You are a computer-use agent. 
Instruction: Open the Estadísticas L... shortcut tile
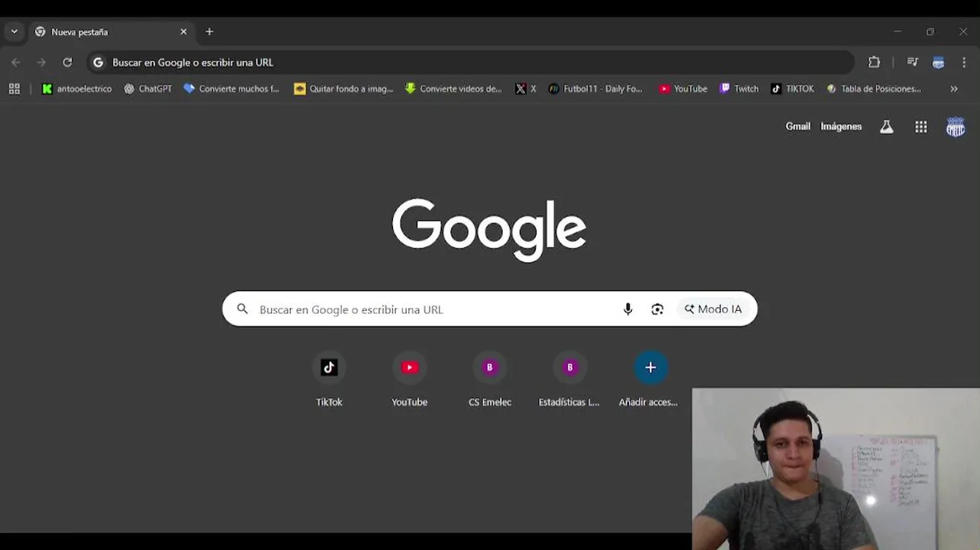pyautogui.click(x=569, y=379)
